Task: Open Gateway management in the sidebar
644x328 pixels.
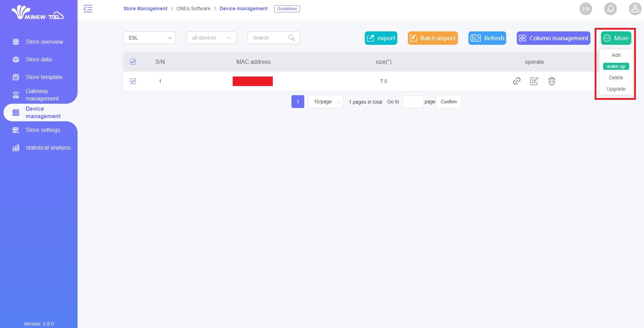Action: coord(42,95)
